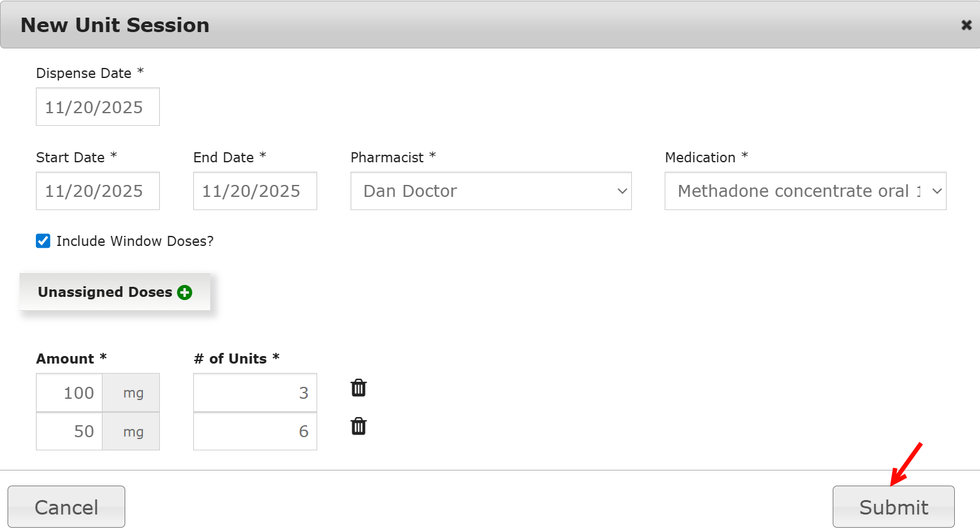The width and height of the screenshot is (980, 529).
Task: Click units field containing 3
Action: point(255,393)
